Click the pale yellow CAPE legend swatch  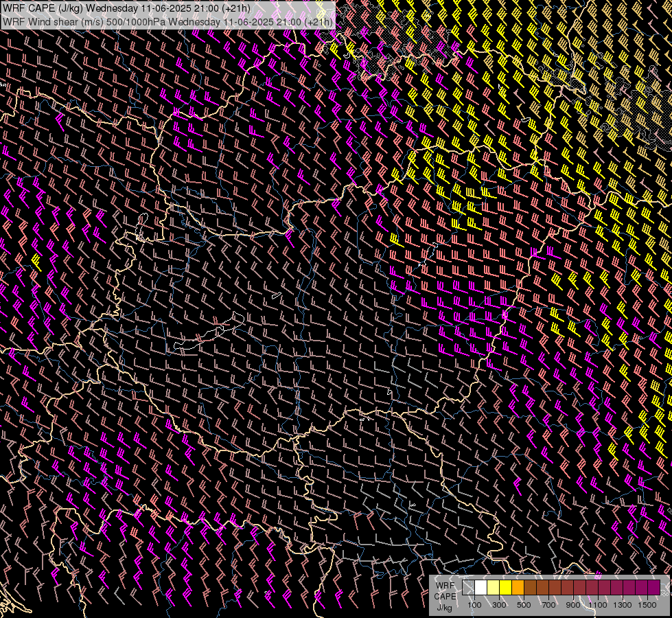tap(494, 587)
